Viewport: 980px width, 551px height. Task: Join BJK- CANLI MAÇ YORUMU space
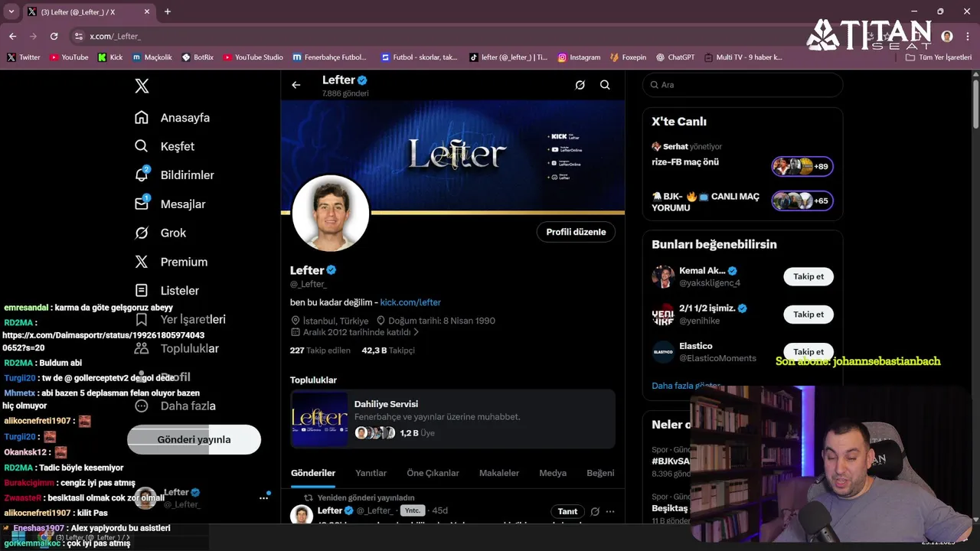(x=802, y=201)
